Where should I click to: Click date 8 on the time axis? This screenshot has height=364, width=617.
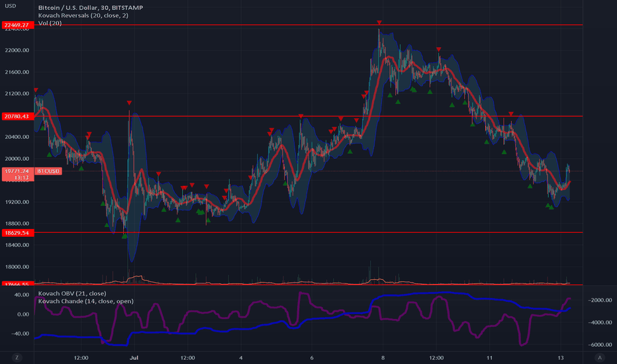pos(383,357)
